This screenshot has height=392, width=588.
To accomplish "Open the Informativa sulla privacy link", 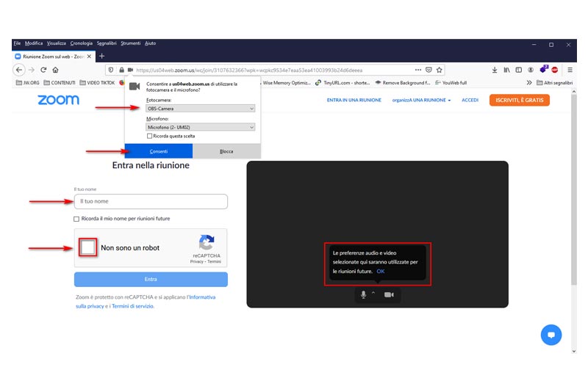I will 203,297.
